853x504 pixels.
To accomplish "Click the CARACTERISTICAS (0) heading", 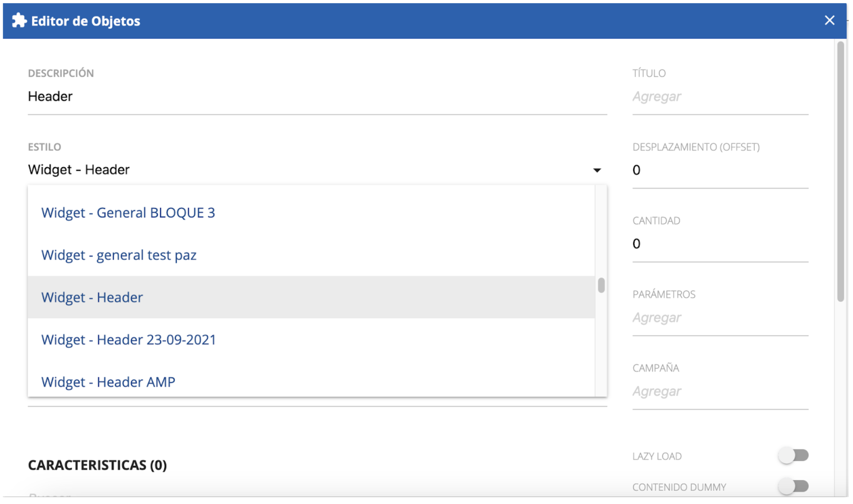I will [x=98, y=465].
